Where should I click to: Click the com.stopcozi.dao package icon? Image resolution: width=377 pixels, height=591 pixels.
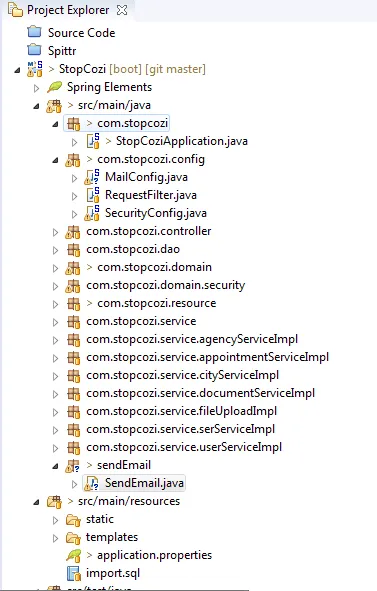[x=74, y=250]
